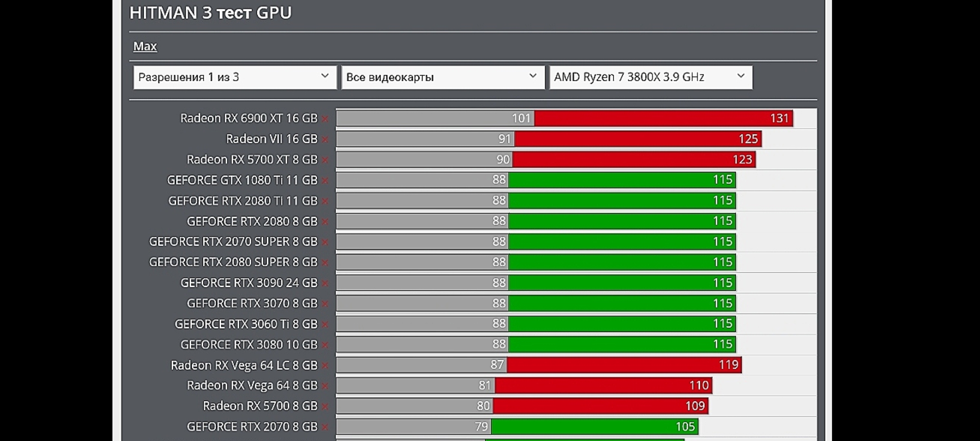980x441 pixels.
Task: Click X beside GEFORCE RTX 3090 24 GB
Action: (x=325, y=283)
